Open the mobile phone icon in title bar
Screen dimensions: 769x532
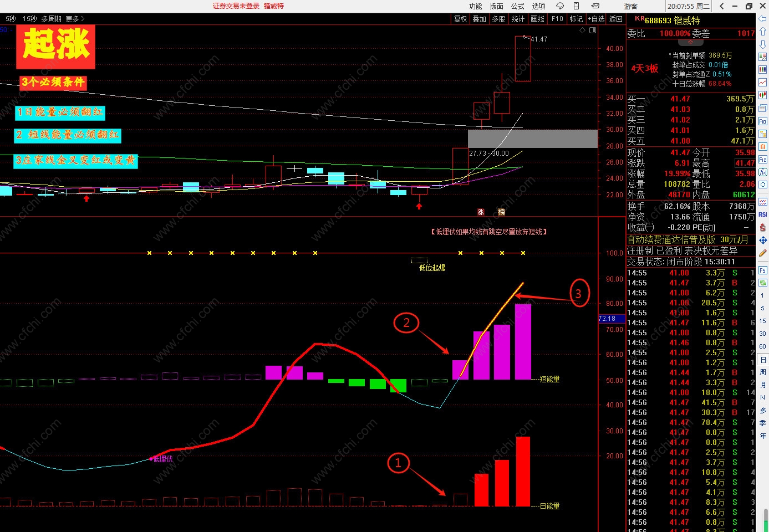point(577,6)
